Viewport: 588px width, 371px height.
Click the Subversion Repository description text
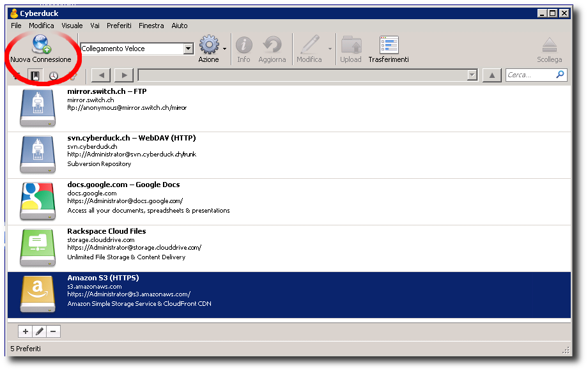click(x=99, y=163)
